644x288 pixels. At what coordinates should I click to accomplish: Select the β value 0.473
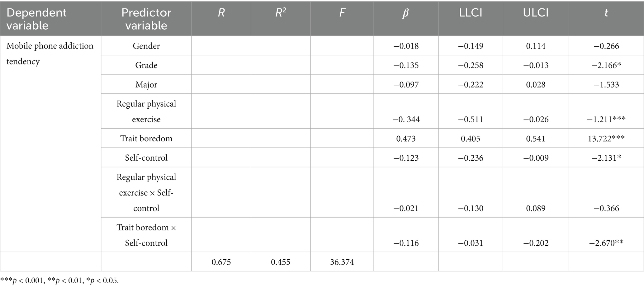pos(406,139)
